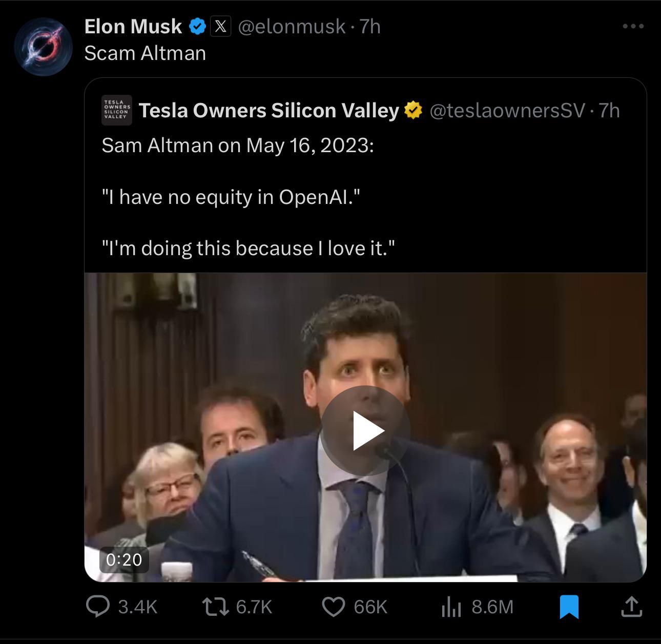Open Tesla Owners Silicon Valley name link

tap(269, 110)
